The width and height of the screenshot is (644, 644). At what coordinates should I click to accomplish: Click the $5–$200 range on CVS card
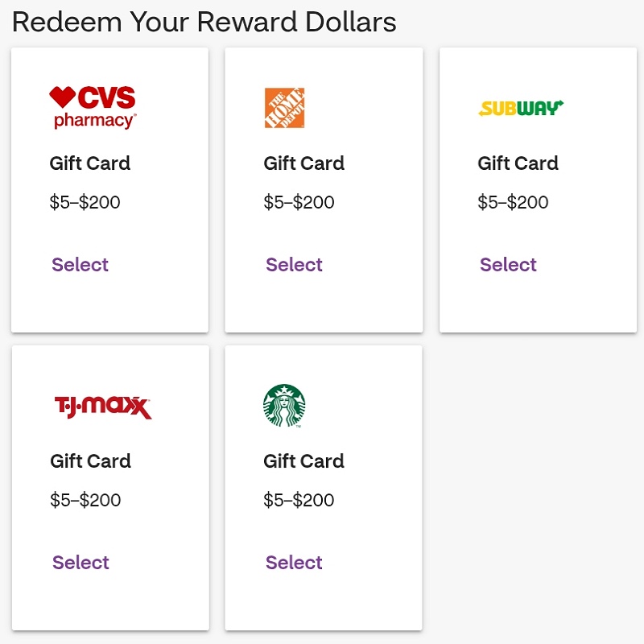tap(85, 202)
